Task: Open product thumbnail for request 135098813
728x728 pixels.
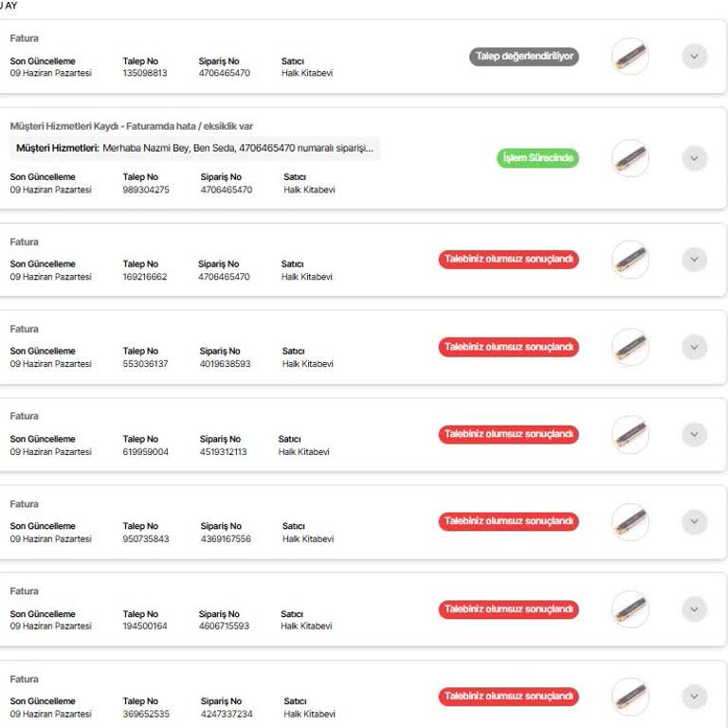Action: 630,56
